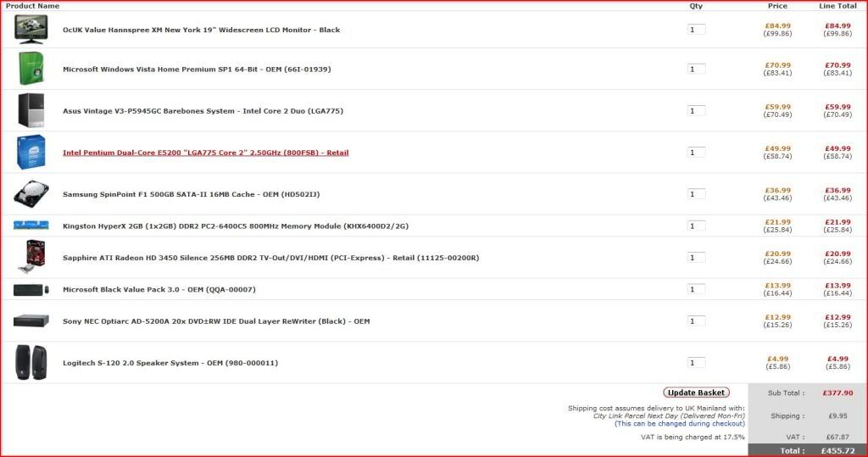Click the Asus Vintage barebones system thumbnail
Screen dimensions: 868x457
point(31,110)
